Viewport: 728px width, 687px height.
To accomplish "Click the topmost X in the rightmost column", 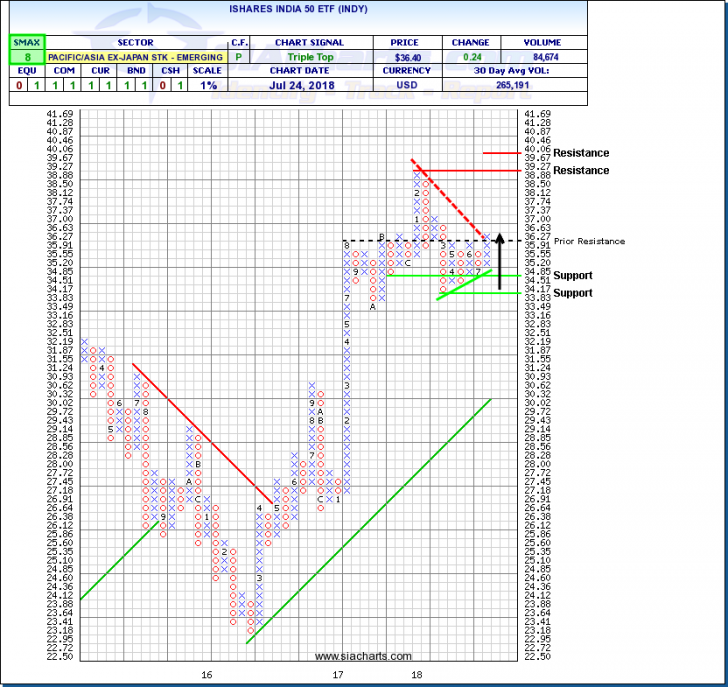I will pyautogui.click(x=489, y=237).
